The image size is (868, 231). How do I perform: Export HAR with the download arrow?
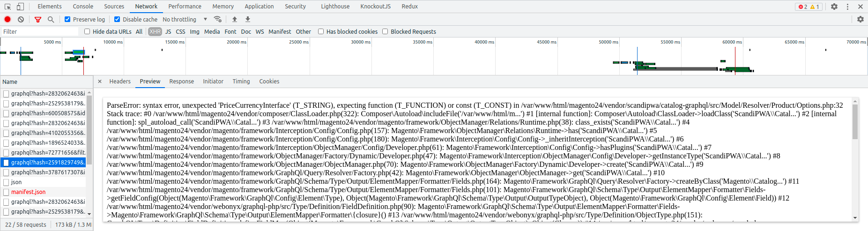point(248,19)
